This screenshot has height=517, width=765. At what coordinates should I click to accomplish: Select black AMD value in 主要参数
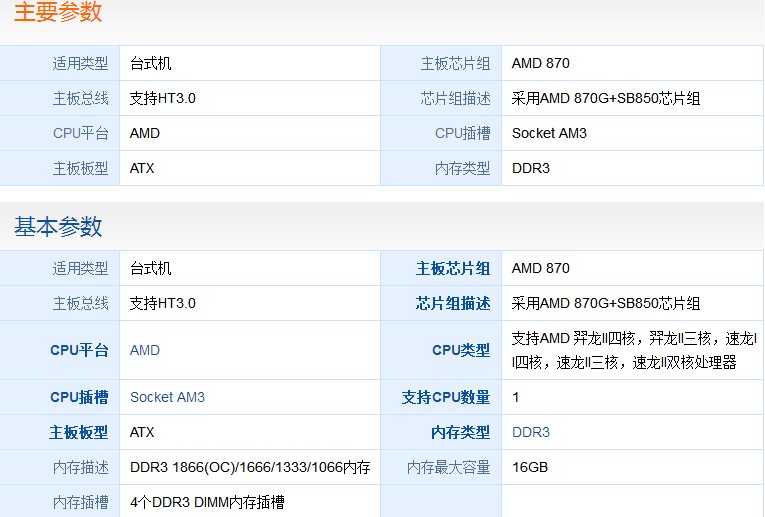(144, 134)
